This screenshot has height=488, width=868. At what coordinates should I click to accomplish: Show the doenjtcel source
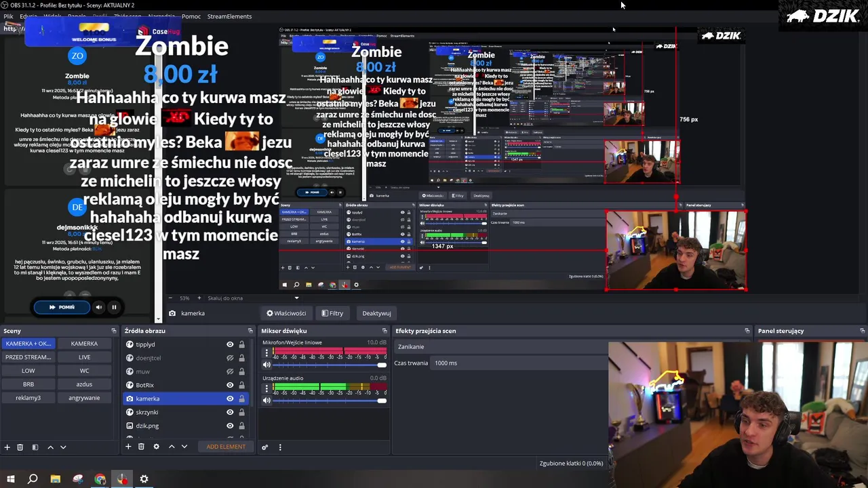coord(230,358)
